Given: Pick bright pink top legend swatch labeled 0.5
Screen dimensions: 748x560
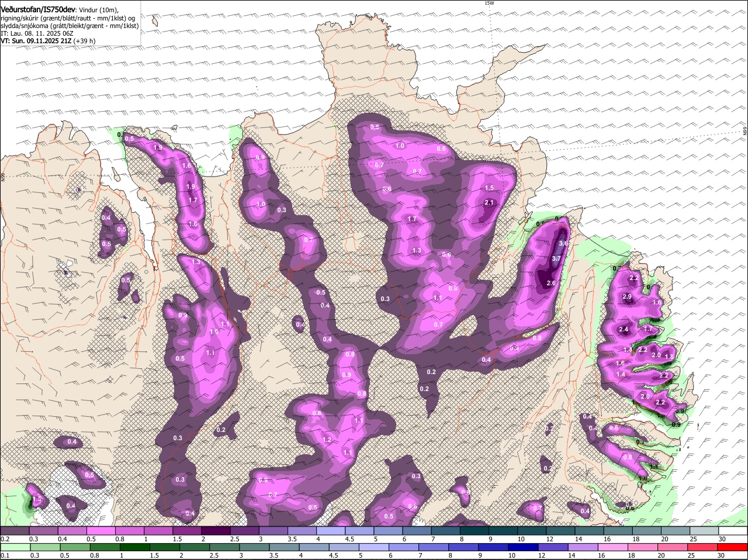Looking at the screenshot, I should click(102, 531).
